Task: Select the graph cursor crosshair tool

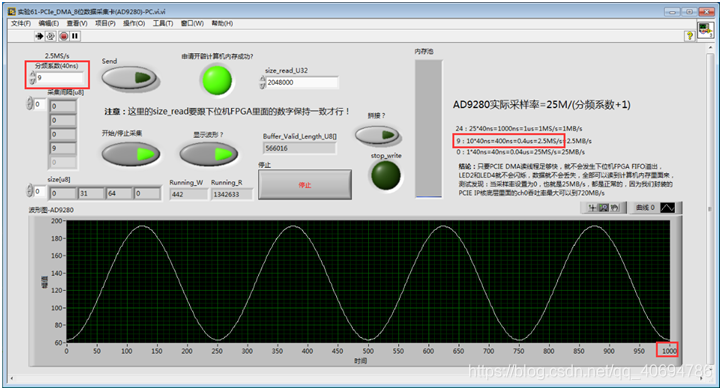Action: tap(593, 208)
